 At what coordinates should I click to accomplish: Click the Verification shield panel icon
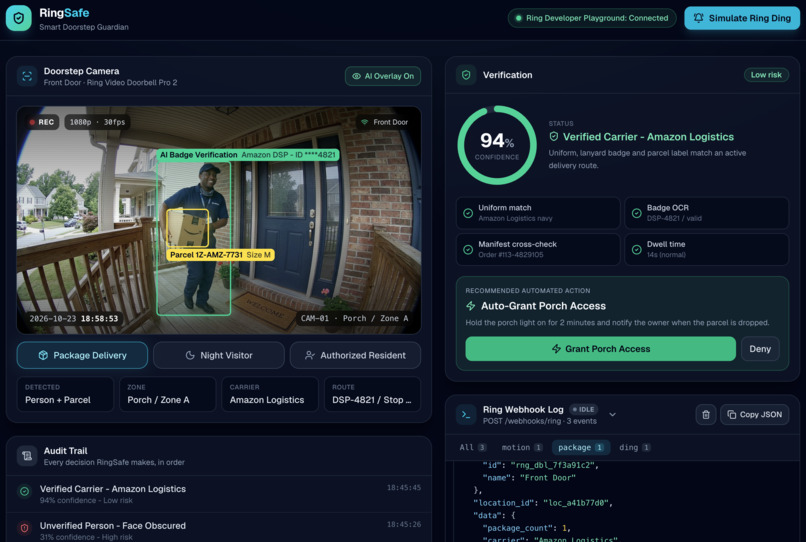tap(466, 75)
